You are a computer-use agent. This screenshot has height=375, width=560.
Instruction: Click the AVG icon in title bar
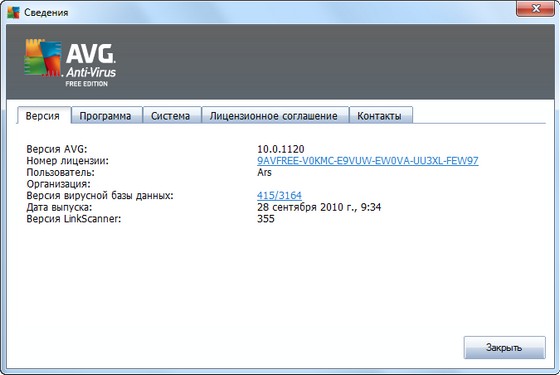[13, 12]
